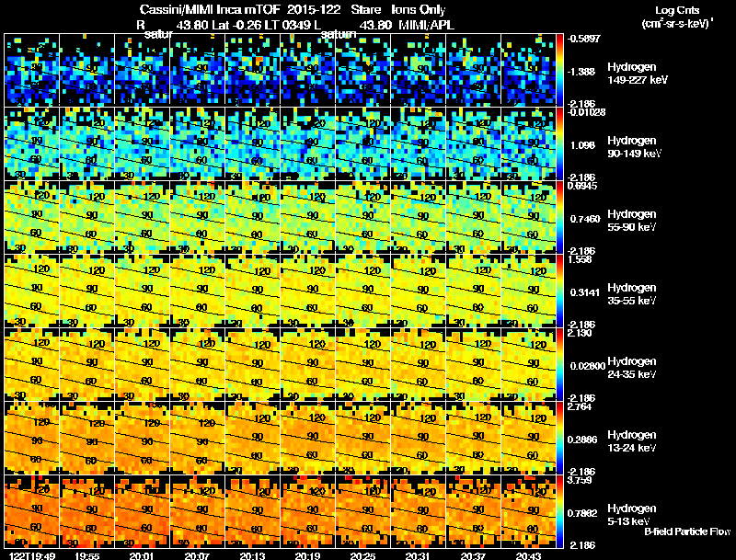Open the 13-24 keV panel at 20:37

[473, 438]
